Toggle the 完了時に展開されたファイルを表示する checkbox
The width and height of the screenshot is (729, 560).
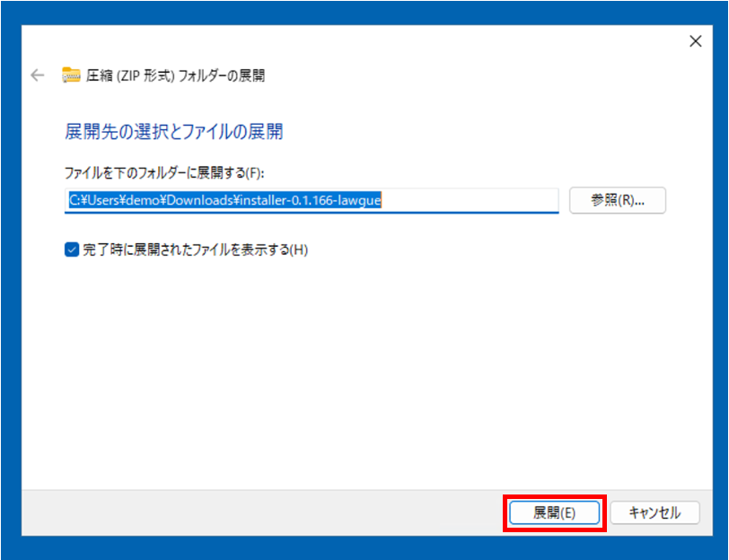[72, 249]
